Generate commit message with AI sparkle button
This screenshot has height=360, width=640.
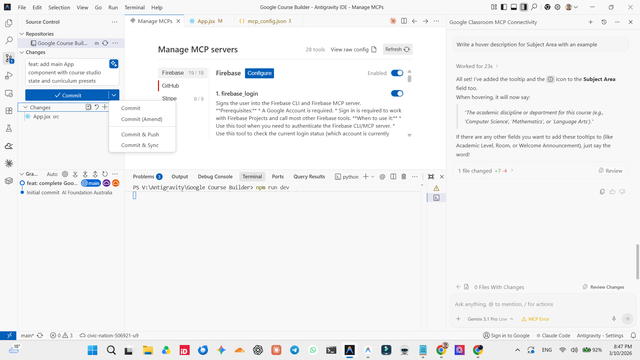click(x=113, y=64)
